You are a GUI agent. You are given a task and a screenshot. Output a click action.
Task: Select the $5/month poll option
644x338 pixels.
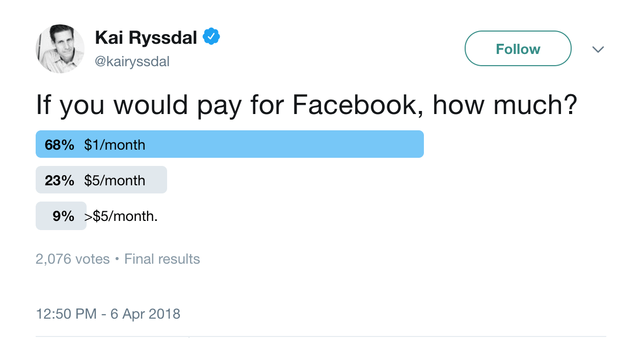point(101,180)
